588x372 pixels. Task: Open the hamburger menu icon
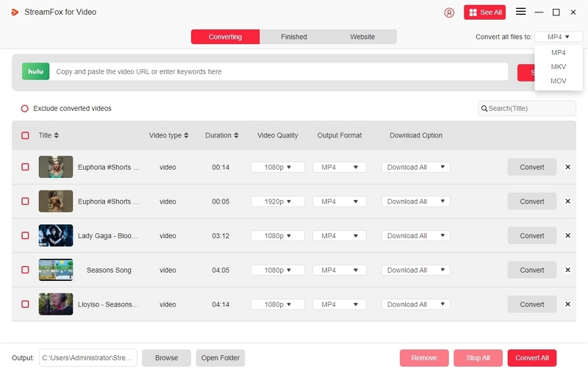click(520, 12)
